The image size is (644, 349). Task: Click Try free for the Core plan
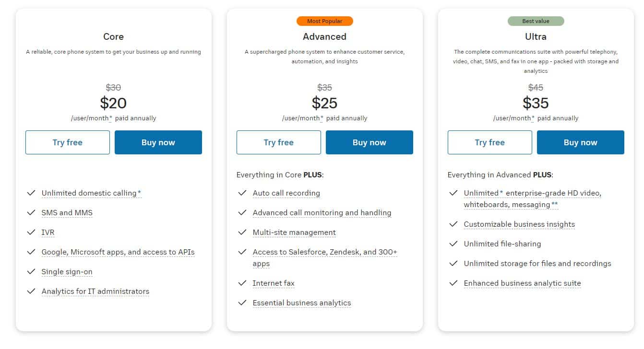pyautogui.click(x=68, y=142)
